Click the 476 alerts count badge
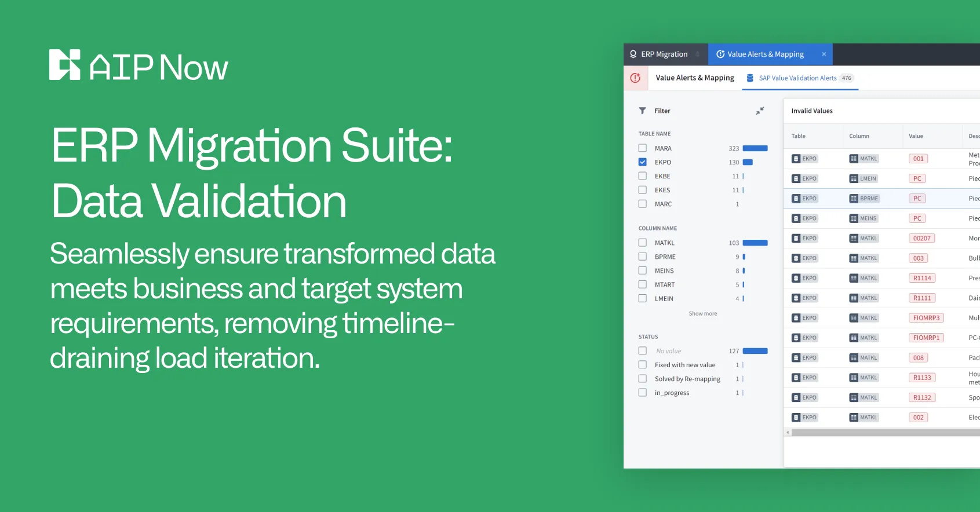Image resolution: width=980 pixels, height=512 pixels. (x=847, y=78)
